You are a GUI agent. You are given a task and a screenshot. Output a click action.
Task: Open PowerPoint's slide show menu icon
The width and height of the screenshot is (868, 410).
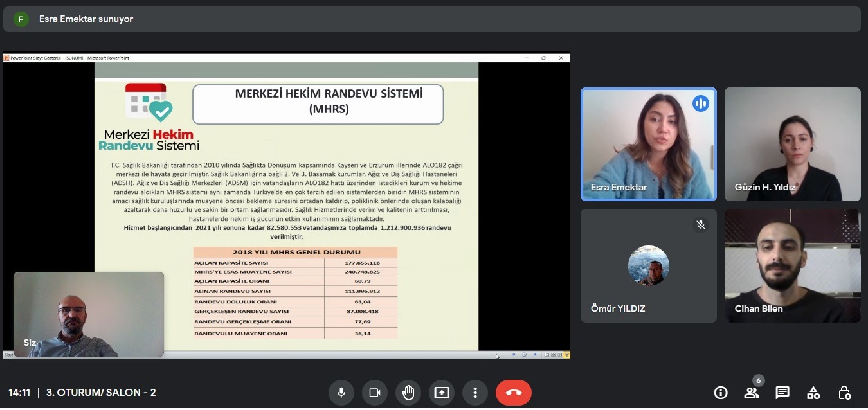click(525, 355)
